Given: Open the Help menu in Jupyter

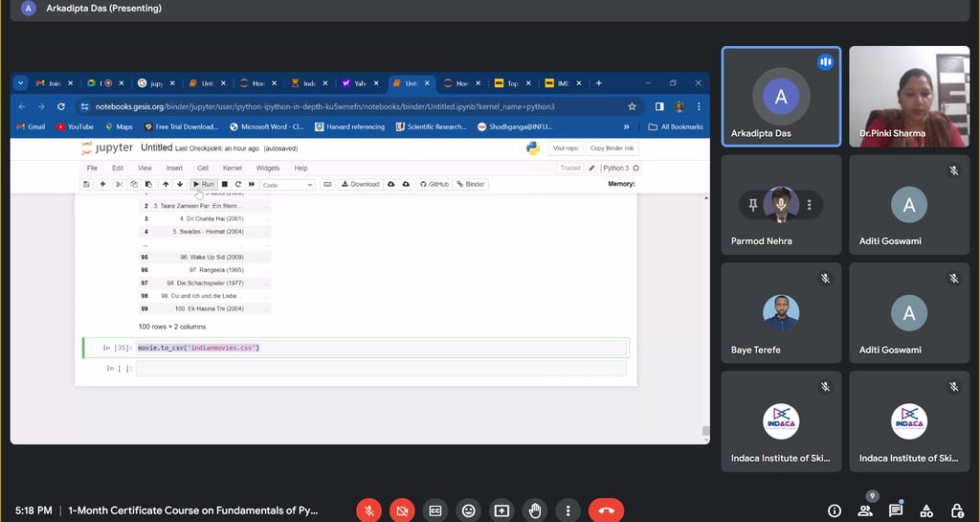Looking at the screenshot, I should pos(301,169).
